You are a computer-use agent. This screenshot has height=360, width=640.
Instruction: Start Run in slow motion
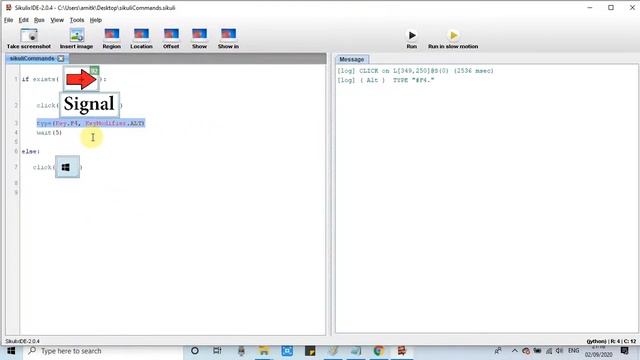(x=453, y=39)
